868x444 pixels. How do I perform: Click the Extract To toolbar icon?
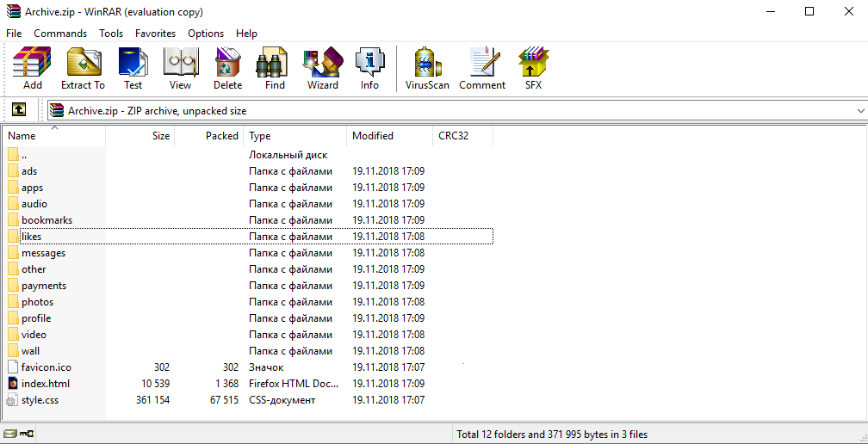pyautogui.click(x=83, y=68)
